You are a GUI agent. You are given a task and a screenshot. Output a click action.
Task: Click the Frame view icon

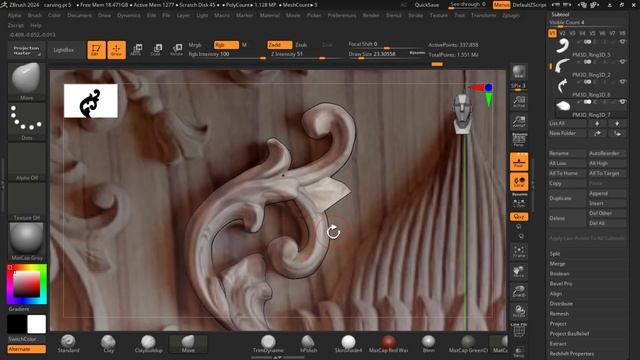519,251
